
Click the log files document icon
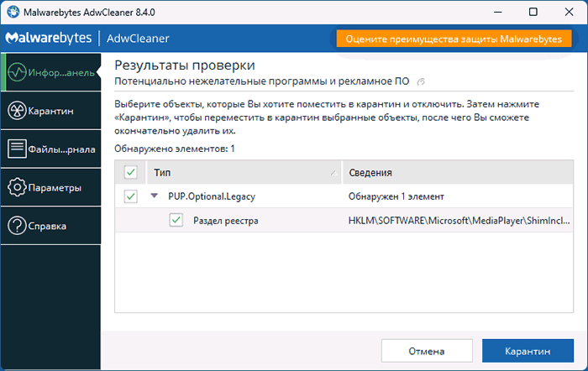[18, 149]
